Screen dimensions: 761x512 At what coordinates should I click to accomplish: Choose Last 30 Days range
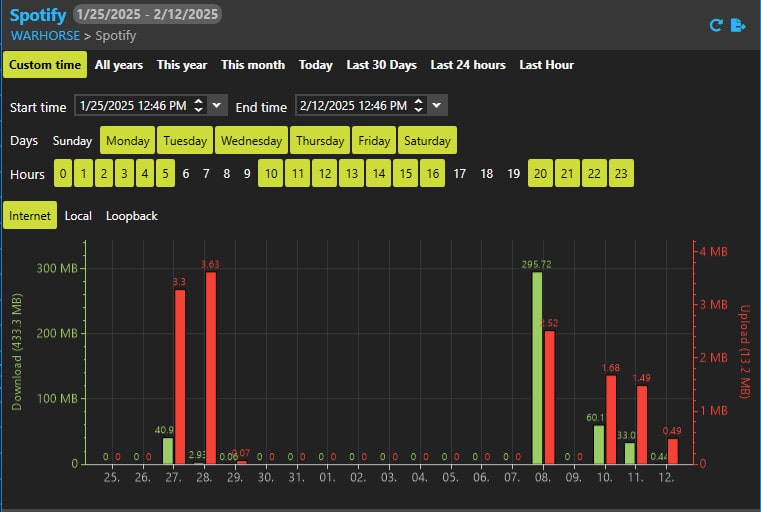(381, 65)
